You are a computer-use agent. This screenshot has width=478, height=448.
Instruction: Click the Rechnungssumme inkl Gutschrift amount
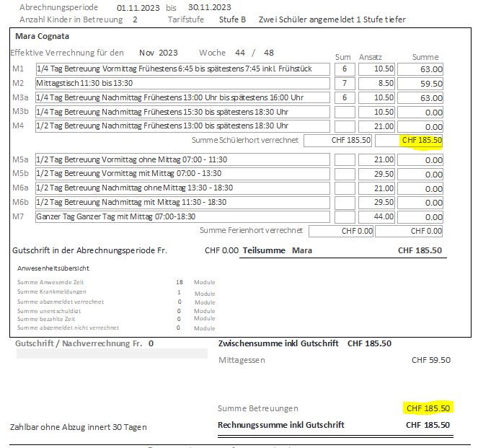pos(428,425)
